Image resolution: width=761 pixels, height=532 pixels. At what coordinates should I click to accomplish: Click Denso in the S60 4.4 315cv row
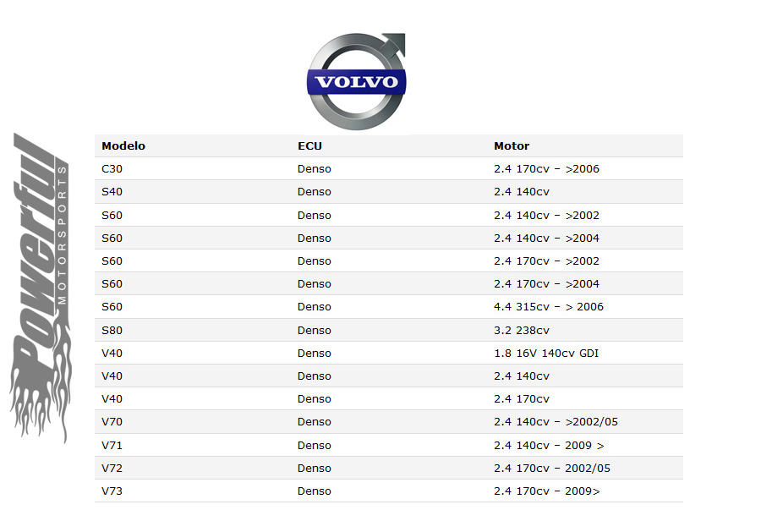(314, 307)
